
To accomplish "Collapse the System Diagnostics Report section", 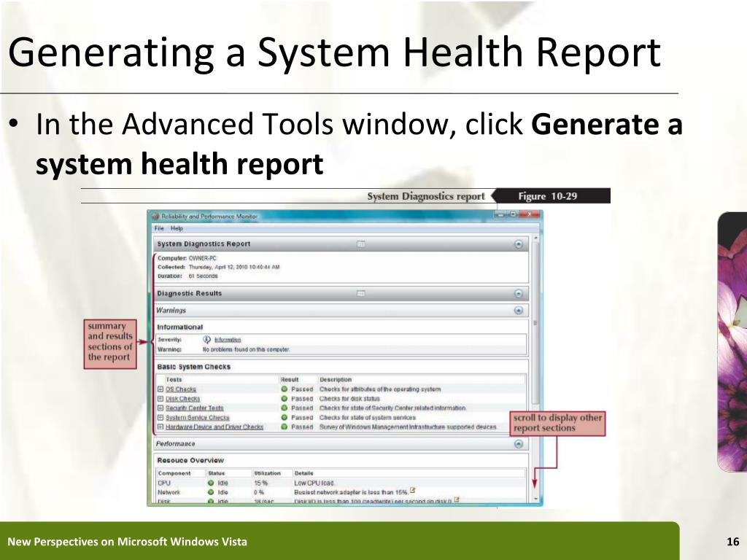I will coord(519,244).
